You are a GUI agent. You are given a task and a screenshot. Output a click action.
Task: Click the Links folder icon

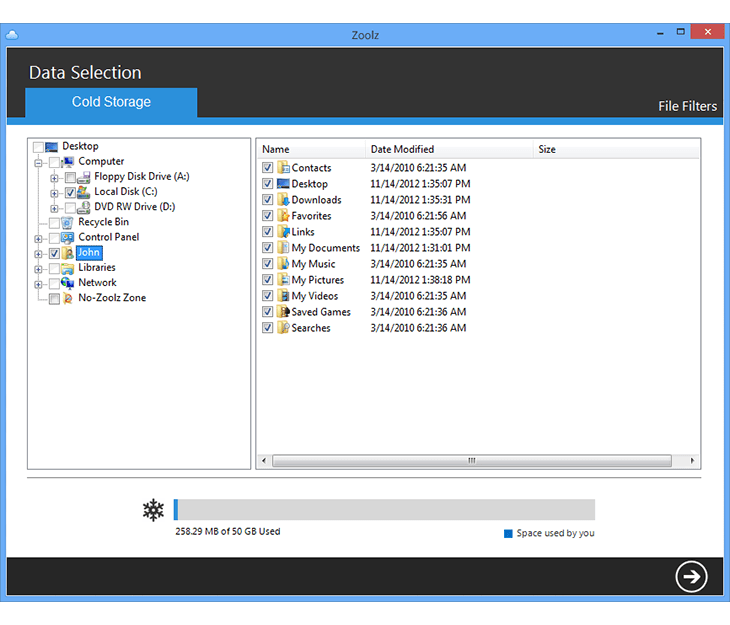pyautogui.click(x=284, y=231)
